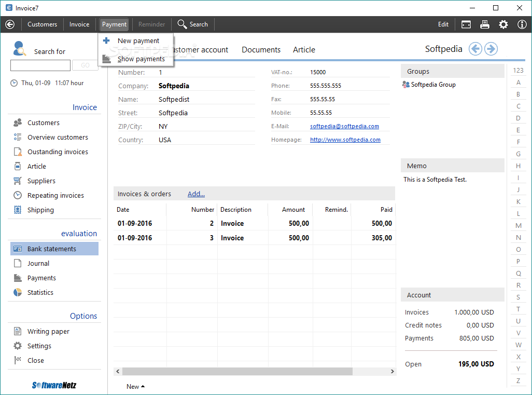This screenshot has width=532, height=395.
Task: Click the Amount column header
Action: point(290,210)
